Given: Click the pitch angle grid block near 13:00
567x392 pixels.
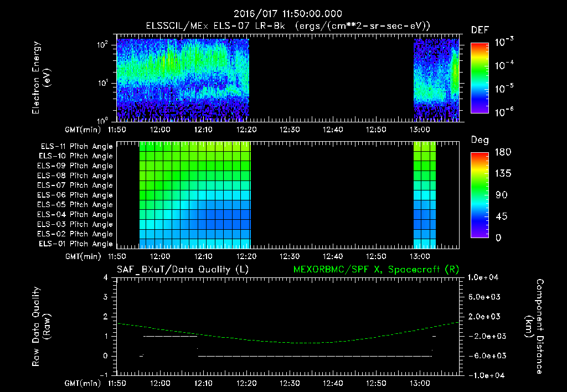Looking at the screenshot, I should pos(425,195).
